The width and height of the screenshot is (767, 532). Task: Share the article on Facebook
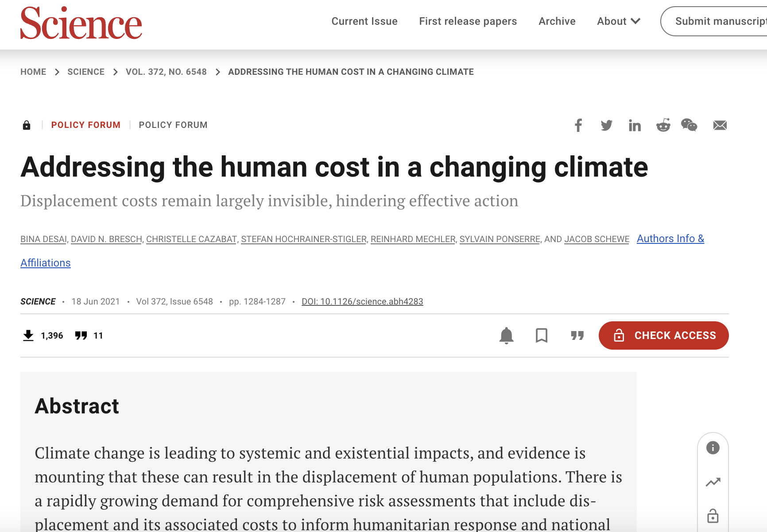578,125
